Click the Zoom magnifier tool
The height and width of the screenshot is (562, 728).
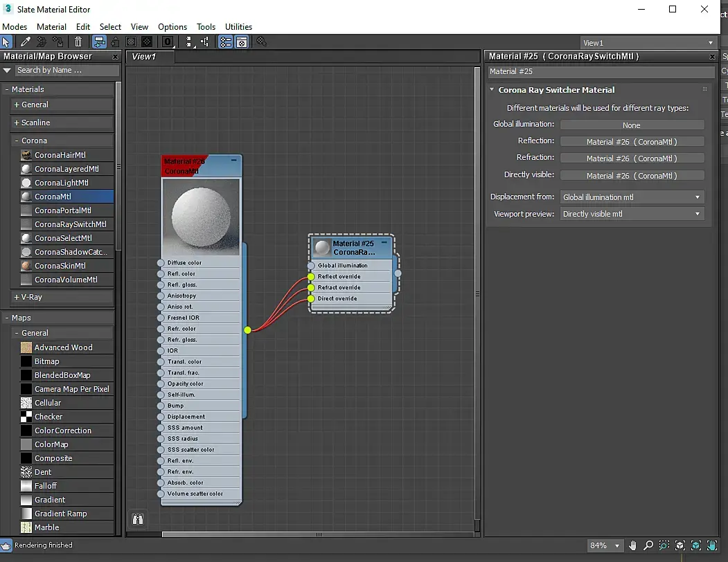tap(648, 545)
